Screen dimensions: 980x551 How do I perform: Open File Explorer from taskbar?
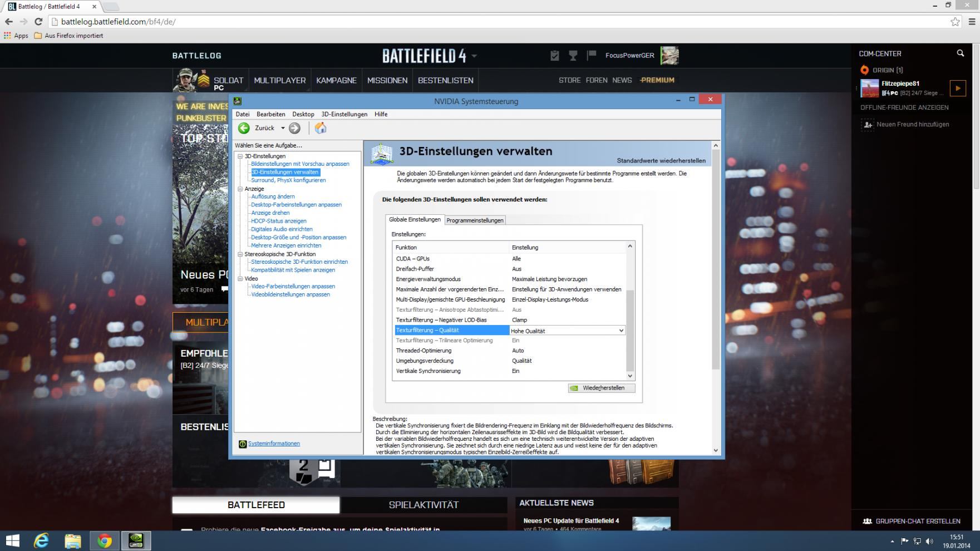(73, 540)
